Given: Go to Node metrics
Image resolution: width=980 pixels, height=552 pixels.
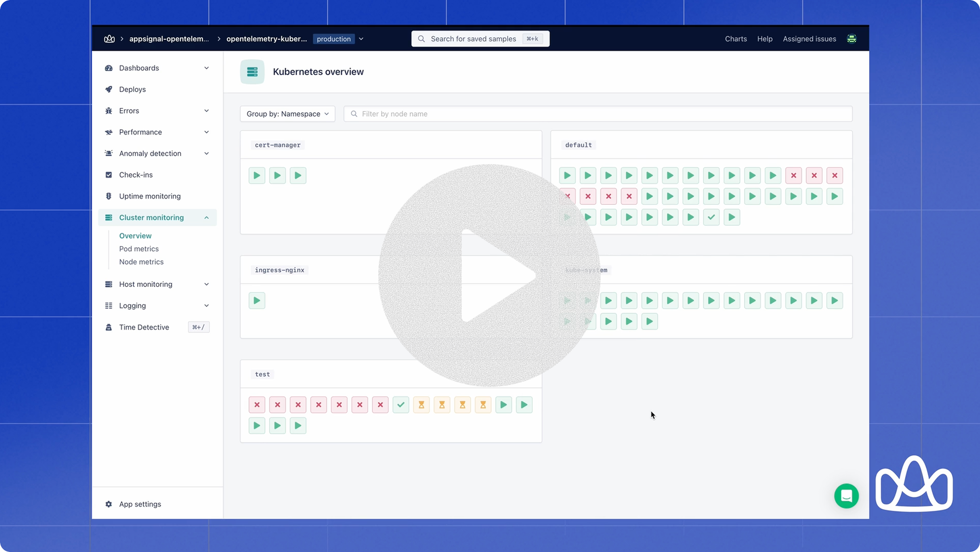Looking at the screenshot, I should coord(141,262).
